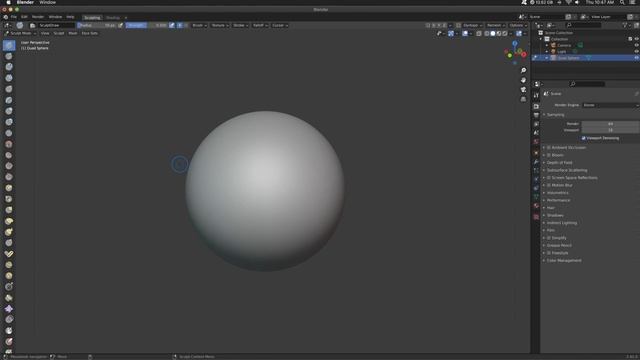Open the Output properties tab
Viewport: 640px width, 360px height.
pos(536,115)
